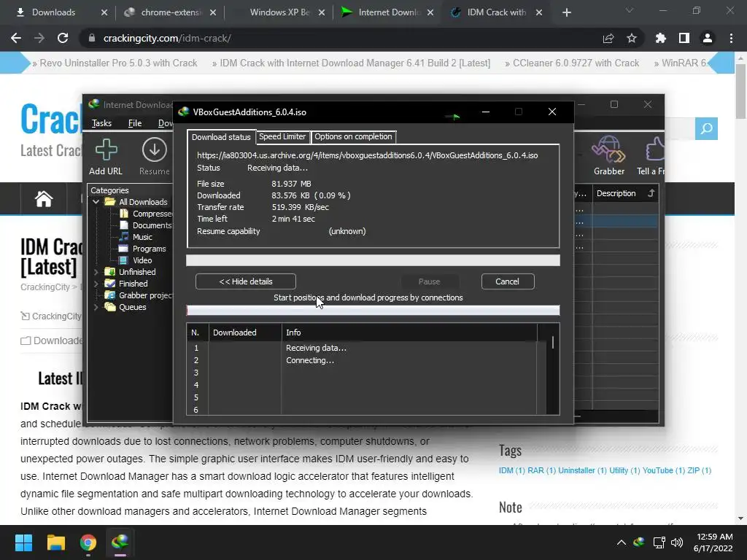Screen dimensions: 747x560
Task: Open the Grabber tool icon in IDM
Action: pyautogui.click(x=608, y=149)
